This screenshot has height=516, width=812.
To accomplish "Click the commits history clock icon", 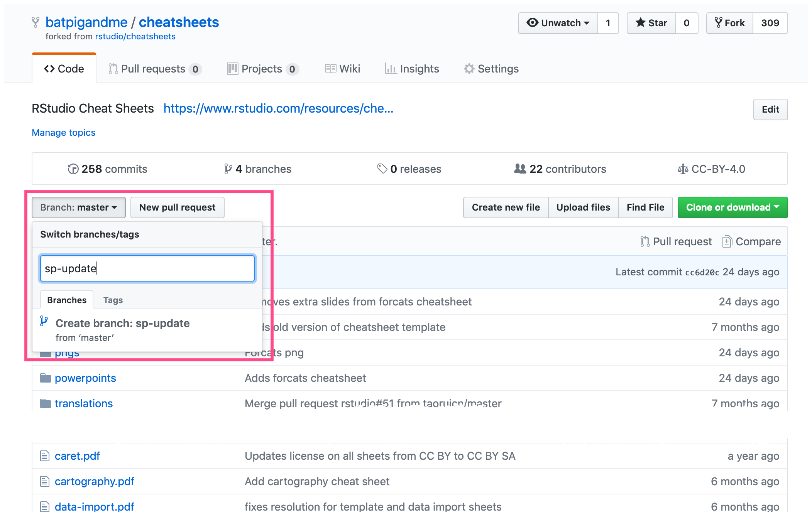I will (x=73, y=169).
